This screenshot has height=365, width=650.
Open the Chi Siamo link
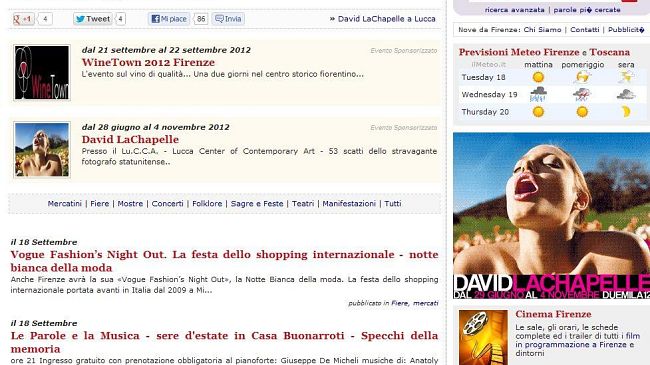click(x=542, y=30)
